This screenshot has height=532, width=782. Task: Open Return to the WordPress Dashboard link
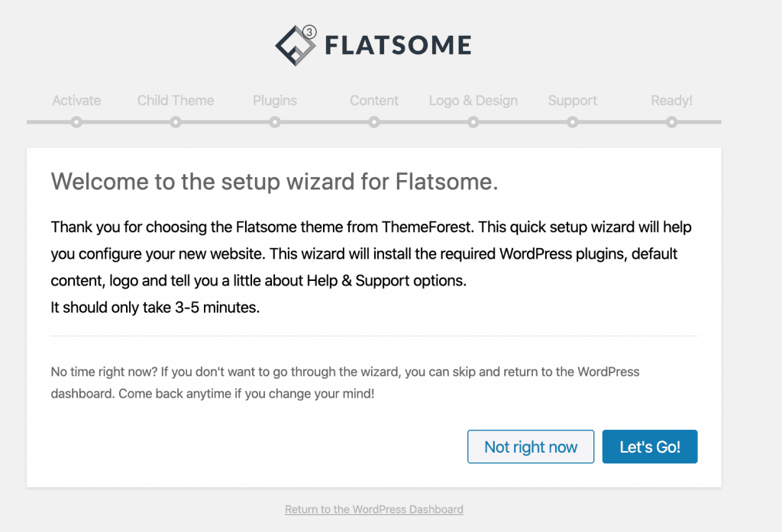coord(373,509)
